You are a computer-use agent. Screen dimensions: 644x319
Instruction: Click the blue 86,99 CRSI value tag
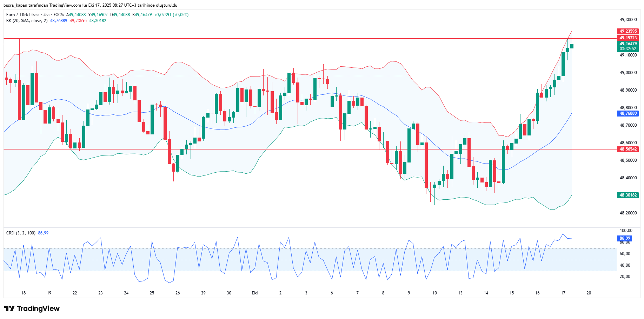pos(625,238)
